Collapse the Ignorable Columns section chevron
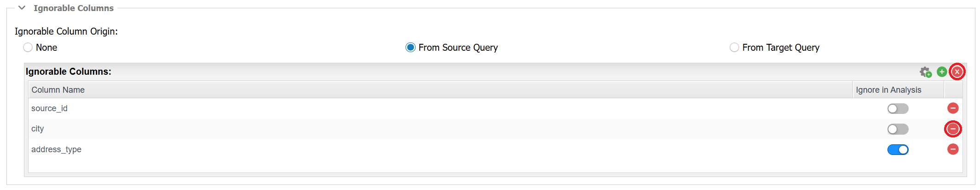The height and width of the screenshot is (190, 980). pyautogui.click(x=22, y=8)
